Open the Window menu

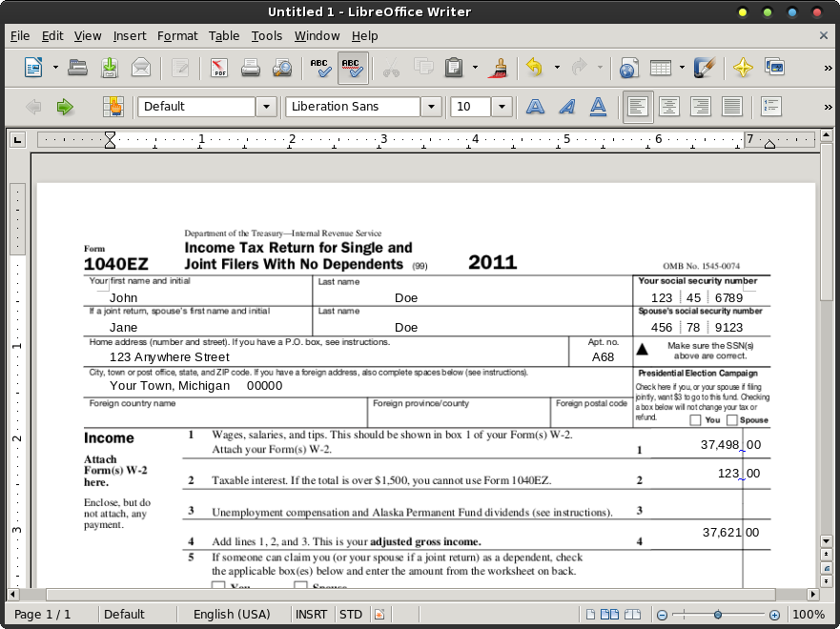coord(318,36)
